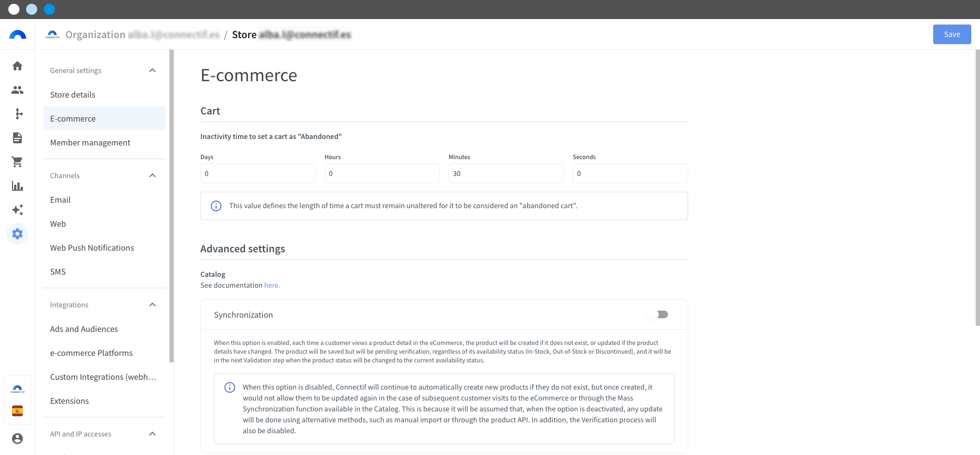
Task: Open the bar chart analytics icon
Action: pos(17,186)
